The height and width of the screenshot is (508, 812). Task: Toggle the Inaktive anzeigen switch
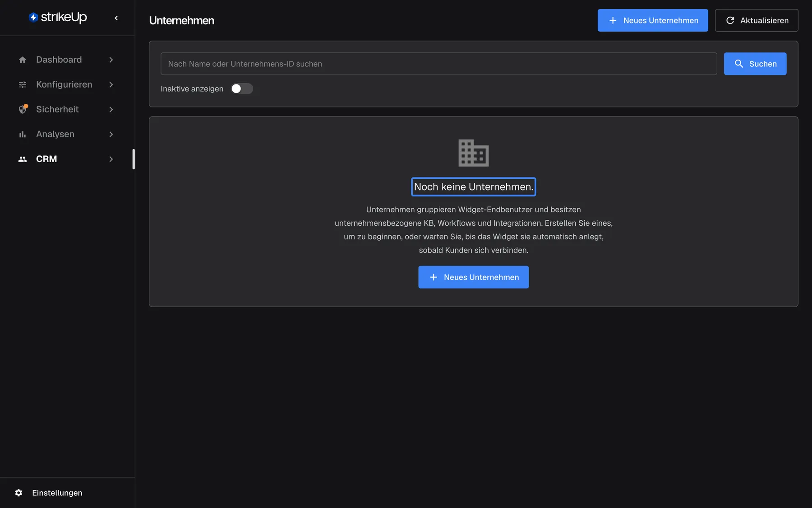click(x=242, y=89)
